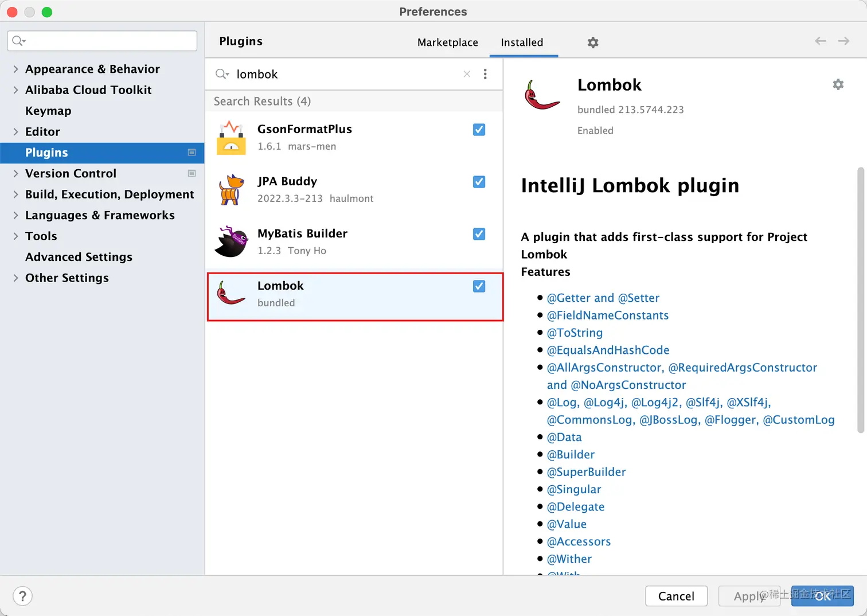Open the @EqualsAndHashCode link
This screenshot has height=616, width=867.
[x=608, y=350]
